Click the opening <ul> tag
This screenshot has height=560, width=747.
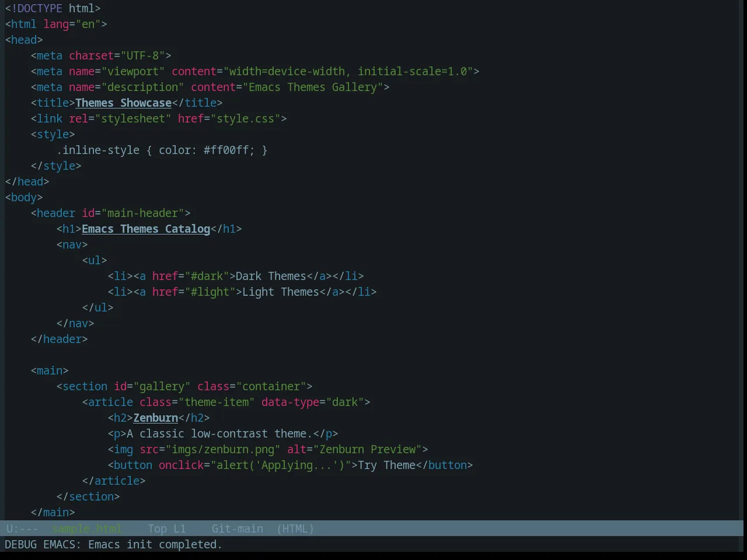(95, 260)
